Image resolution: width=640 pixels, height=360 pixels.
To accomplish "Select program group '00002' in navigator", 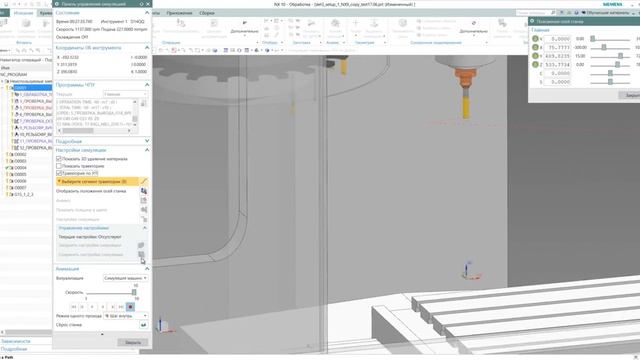I will click(x=20, y=155).
